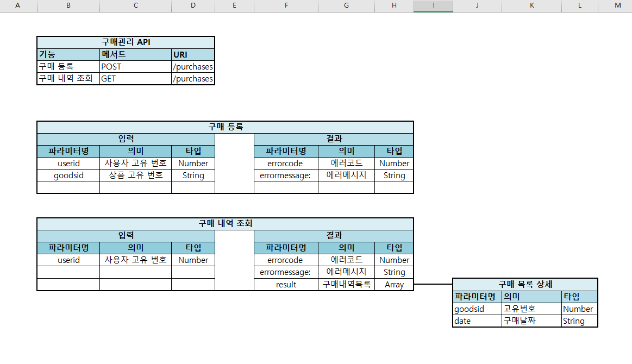The width and height of the screenshot is (632, 364).
Task: Select '구매 등록' cell in the POST row
Action: [x=68, y=66]
